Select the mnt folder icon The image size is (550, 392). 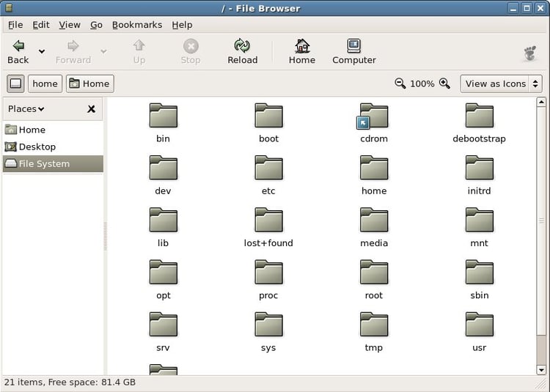point(479,220)
